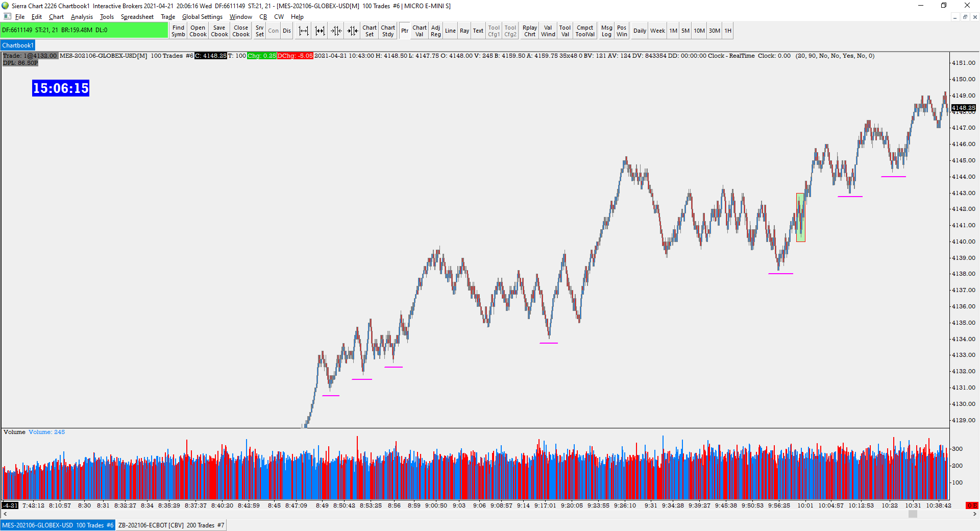This screenshot has height=531, width=980.
Task: Switch chart to Daily timeframe
Action: (640, 31)
